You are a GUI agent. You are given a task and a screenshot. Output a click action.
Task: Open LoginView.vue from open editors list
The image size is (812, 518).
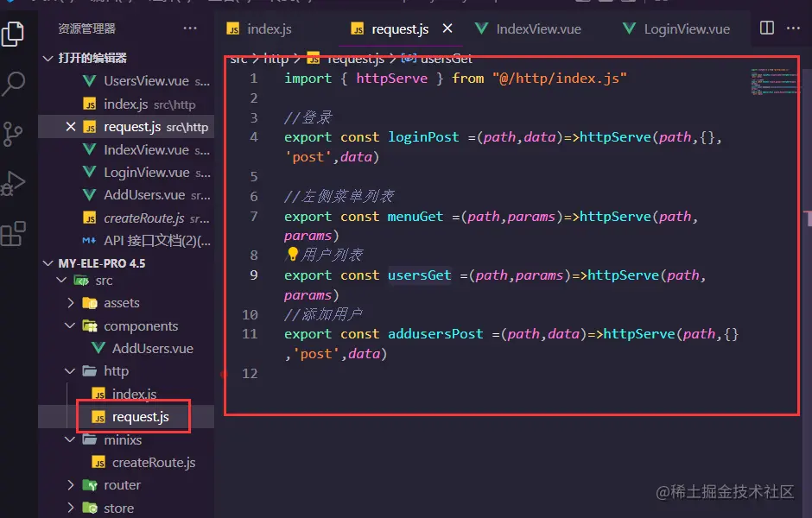126,173
